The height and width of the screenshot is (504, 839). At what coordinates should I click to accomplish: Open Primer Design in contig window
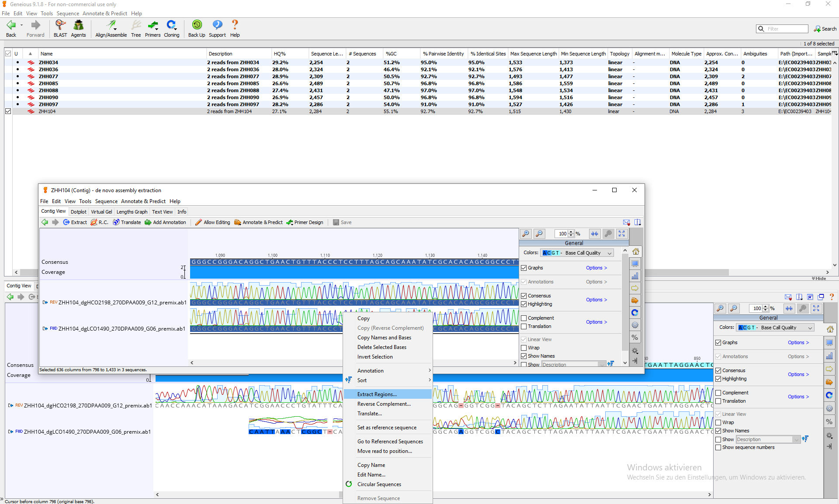point(305,222)
